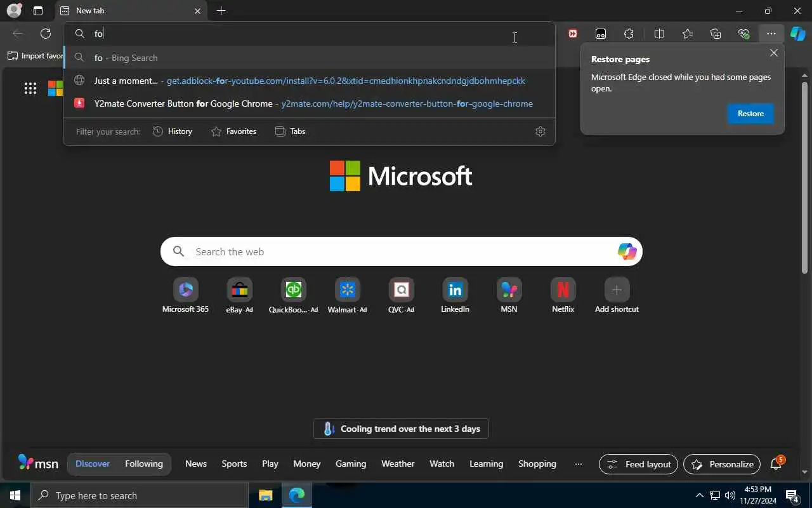Open the Walmart shortcut

(347, 296)
